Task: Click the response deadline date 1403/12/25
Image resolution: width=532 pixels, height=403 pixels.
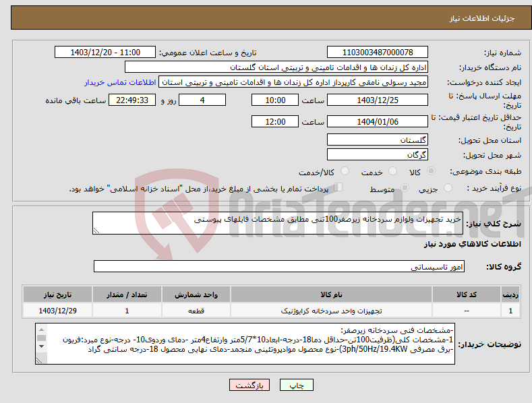Action: 378,100
